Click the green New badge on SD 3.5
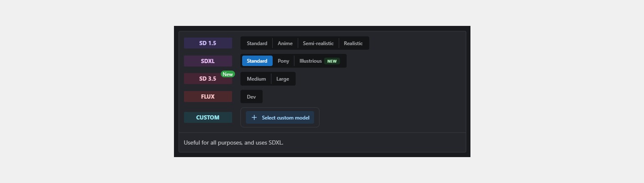This screenshot has height=183, width=644. tap(228, 74)
